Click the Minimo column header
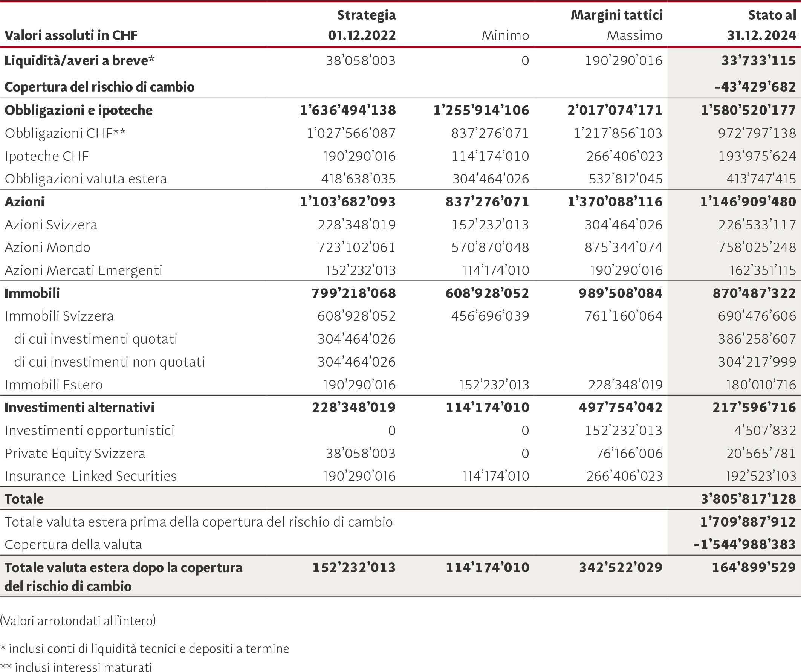801x672 pixels. point(505,35)
